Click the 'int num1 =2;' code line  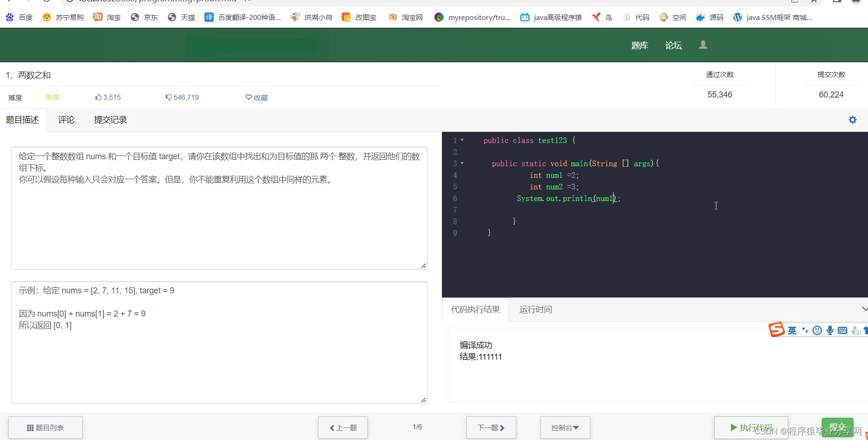[x=554, y=175]
